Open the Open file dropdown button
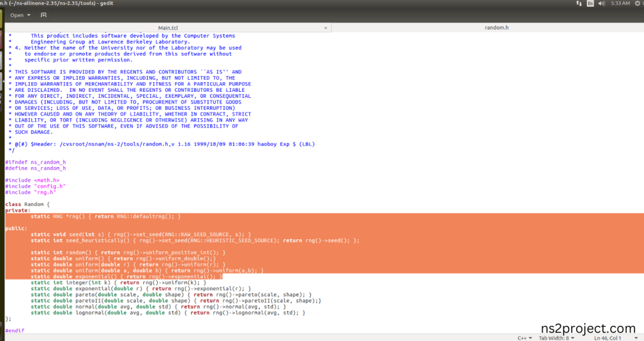This screenshot has width=644, height=341. click(20, 15)
